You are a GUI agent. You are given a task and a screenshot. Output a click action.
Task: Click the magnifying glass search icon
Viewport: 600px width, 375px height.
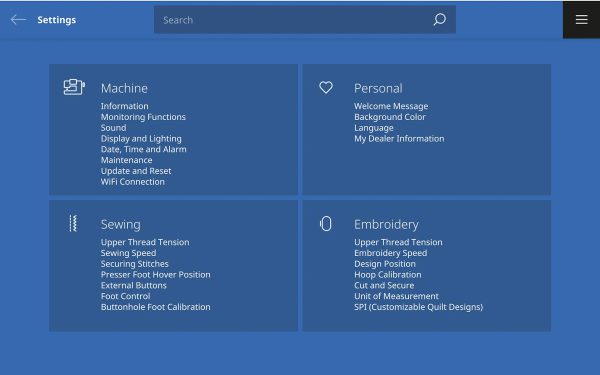click(440, 19)
